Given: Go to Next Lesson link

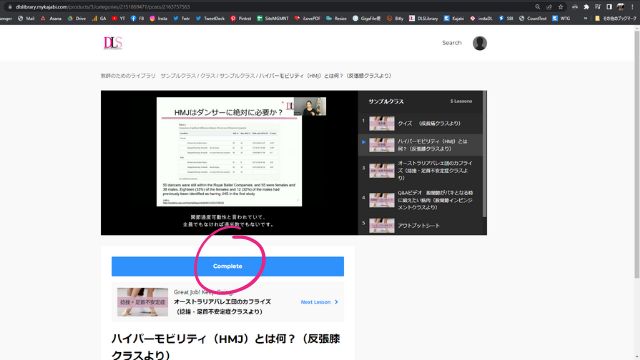Looking at the screenshot, I should pyautogui.click(x=319, y=302).
